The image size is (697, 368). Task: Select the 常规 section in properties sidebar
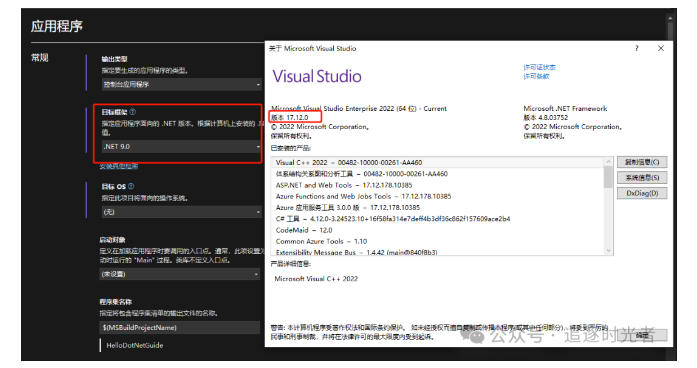(40, 58)
